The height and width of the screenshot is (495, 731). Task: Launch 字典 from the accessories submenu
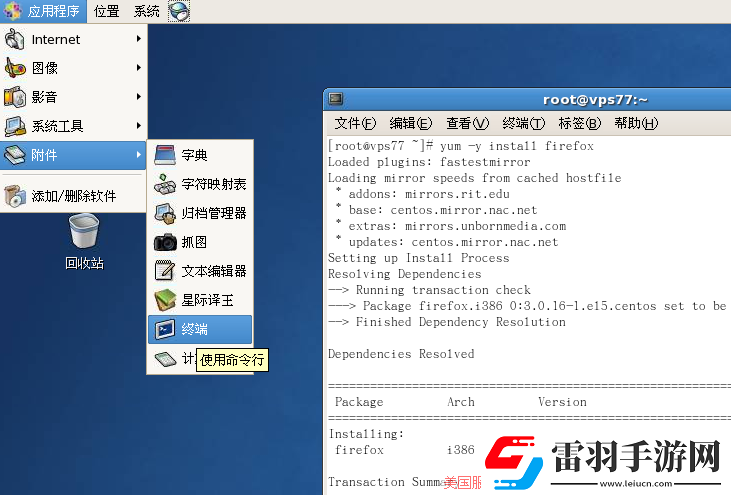[200, 155]
